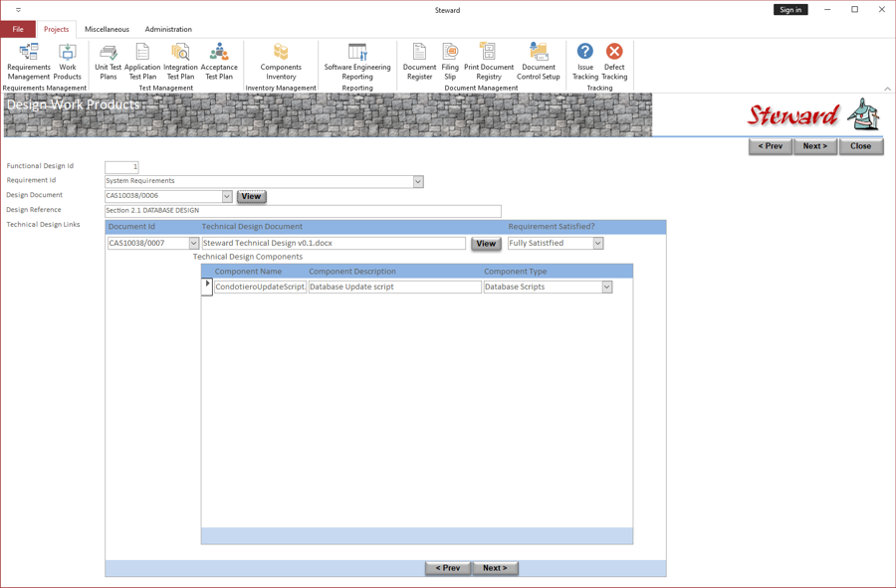Close the Design Work Products form

860,146
